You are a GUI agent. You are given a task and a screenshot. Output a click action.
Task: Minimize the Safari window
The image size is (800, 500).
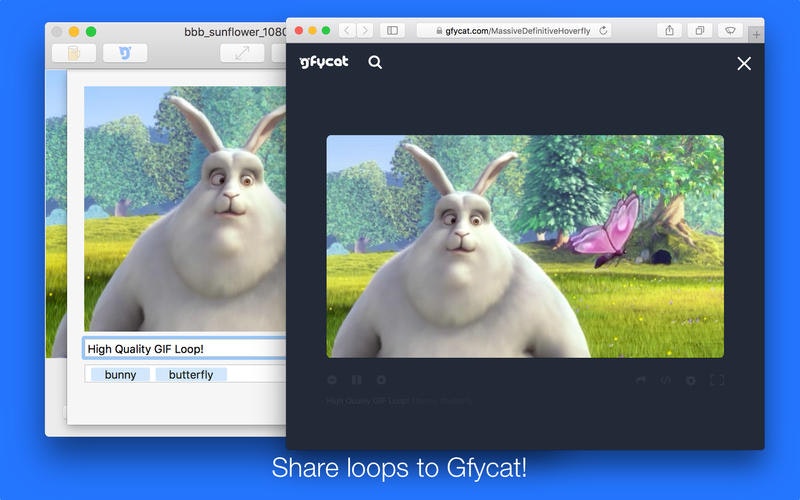(x=312, y=31)
